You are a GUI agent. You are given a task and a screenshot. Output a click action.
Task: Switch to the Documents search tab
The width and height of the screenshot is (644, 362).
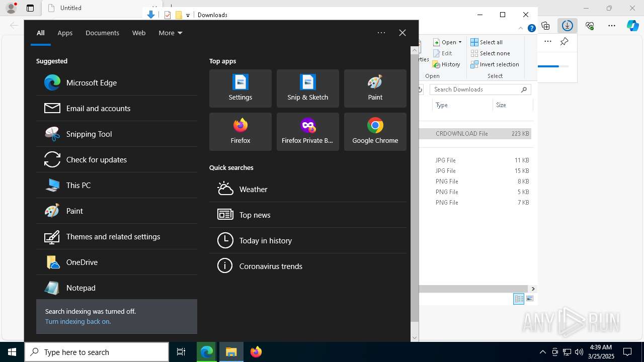(102, 33)
